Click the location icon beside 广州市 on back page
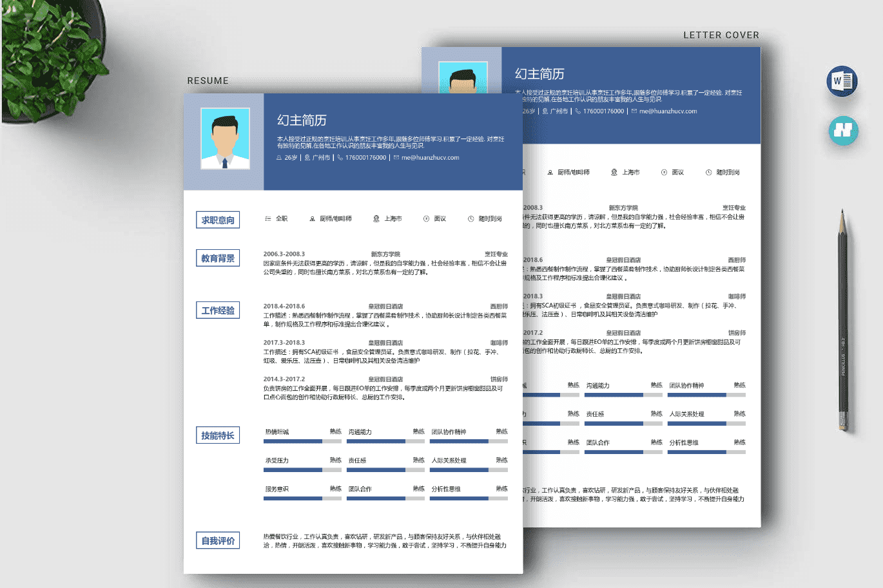 click(x=545, y=111)
